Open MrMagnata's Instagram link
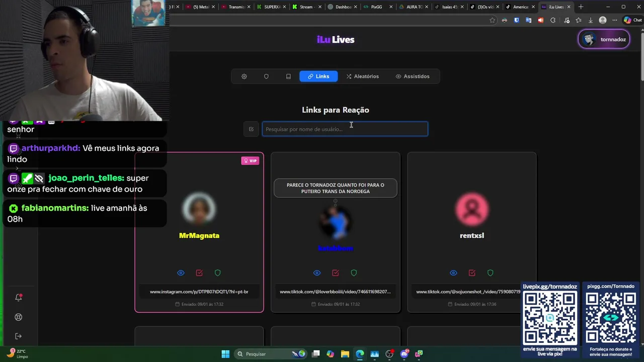 click(x=199, y=292)
